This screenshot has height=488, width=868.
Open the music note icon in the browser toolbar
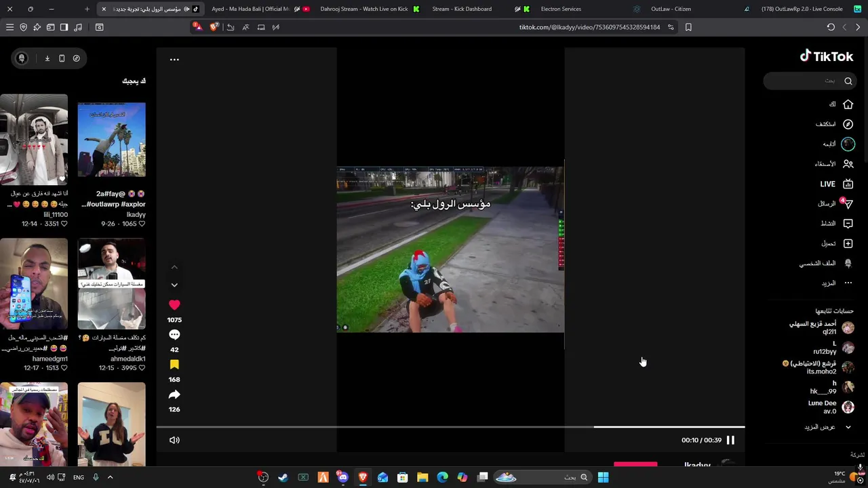pyautogui.click(x=77, y=27)
